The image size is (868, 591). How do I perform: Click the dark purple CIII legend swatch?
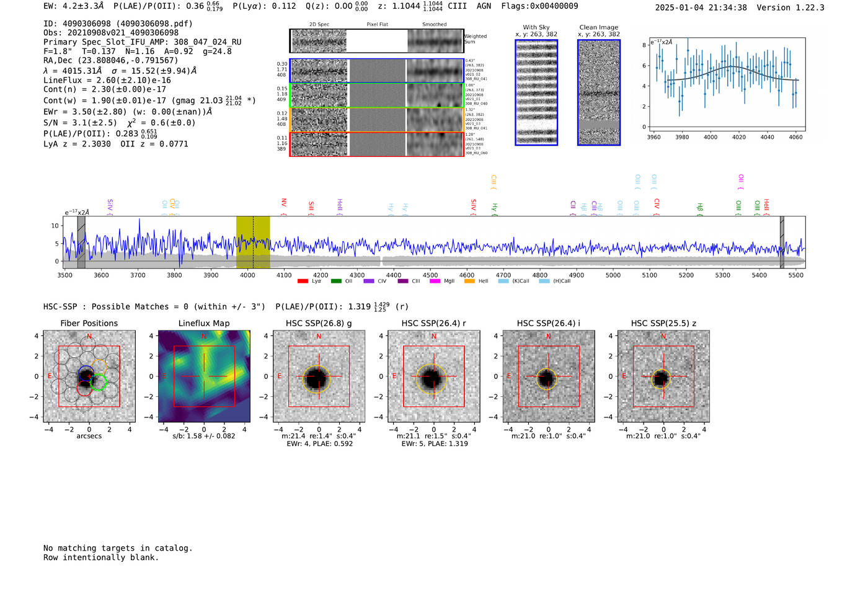pyautogui.click(x=403, y=282)
